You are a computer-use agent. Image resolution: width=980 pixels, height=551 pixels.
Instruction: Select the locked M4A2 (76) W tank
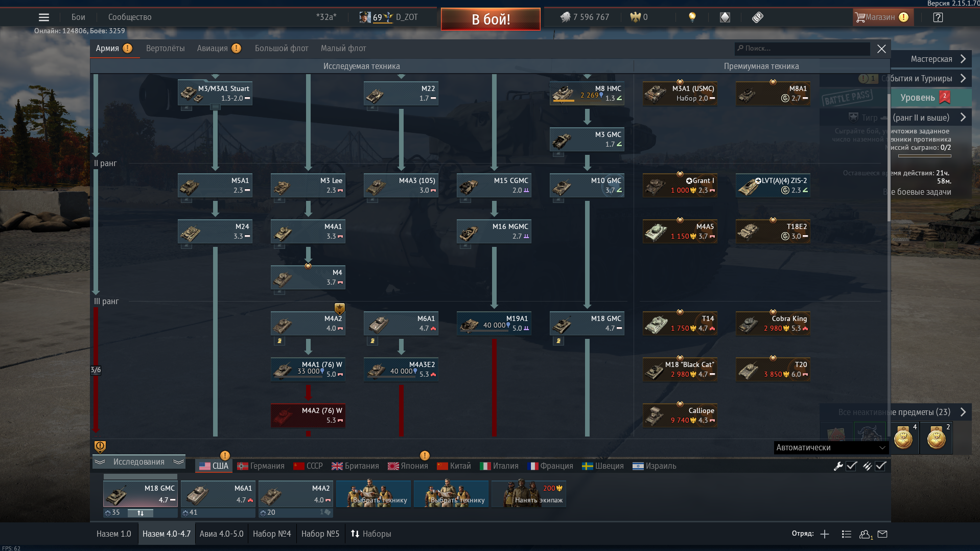click(x=308, y=416)
